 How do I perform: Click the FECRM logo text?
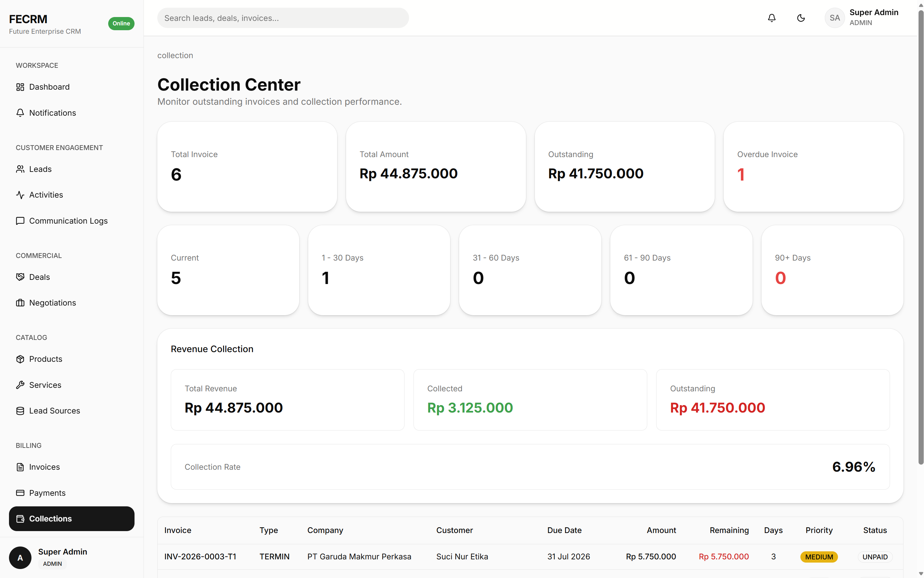click(28, 19)
